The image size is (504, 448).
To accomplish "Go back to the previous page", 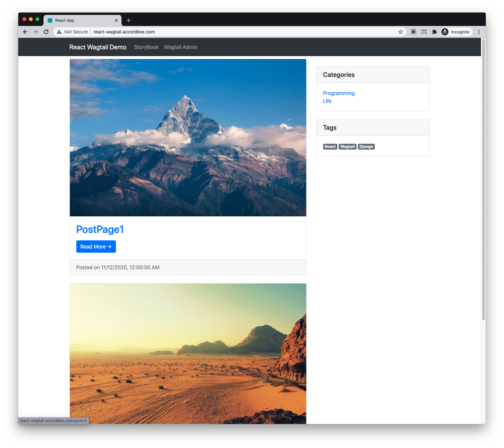I will click(25, 32).
